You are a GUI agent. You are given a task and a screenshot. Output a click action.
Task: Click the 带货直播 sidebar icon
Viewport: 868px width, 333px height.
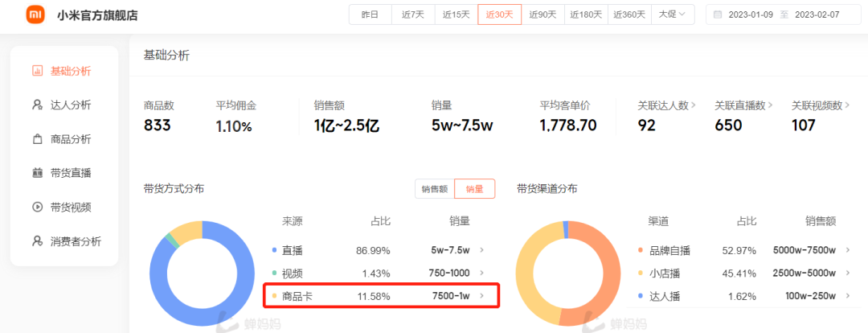tap(38, 174)
